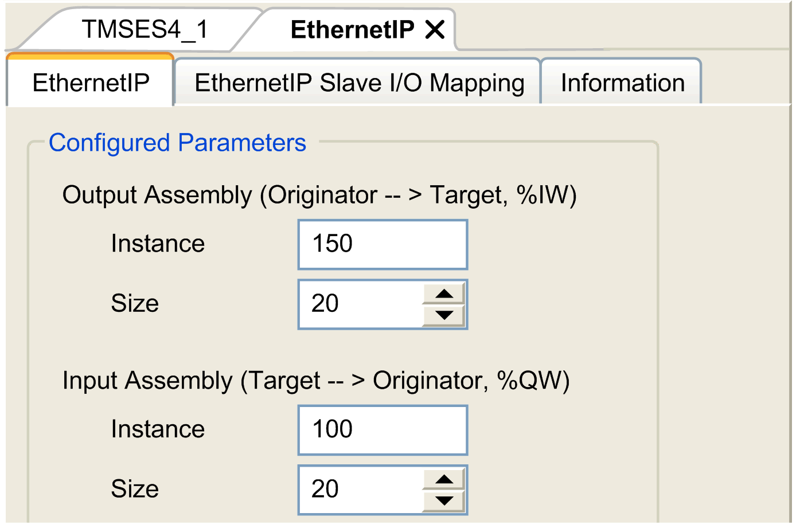Close the EthernetIP editor tab
Screen dimensions: 796x532
coord(435,29)
